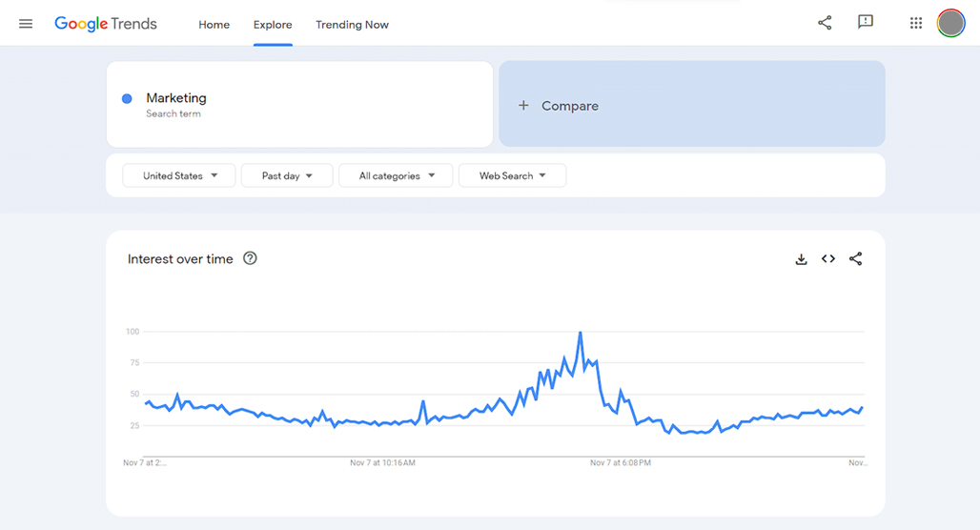Change the Past day time range
980x530 pixels.
point(287,175)
